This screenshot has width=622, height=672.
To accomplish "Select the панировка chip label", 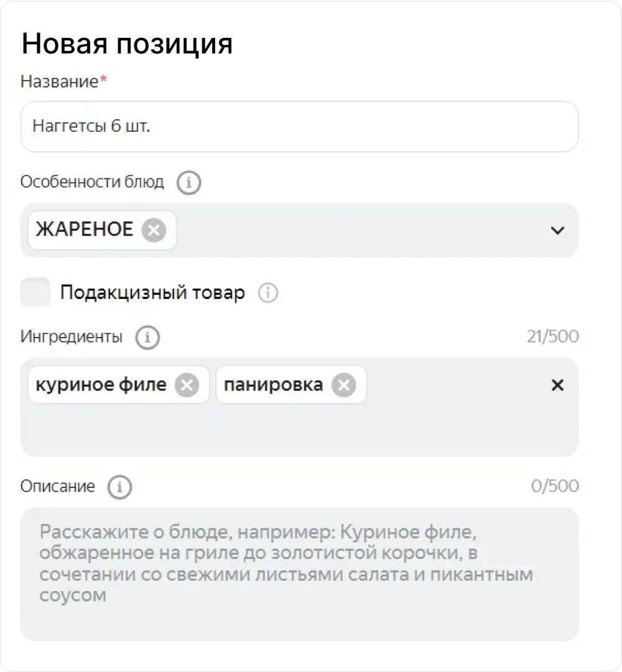I will 272,385.
